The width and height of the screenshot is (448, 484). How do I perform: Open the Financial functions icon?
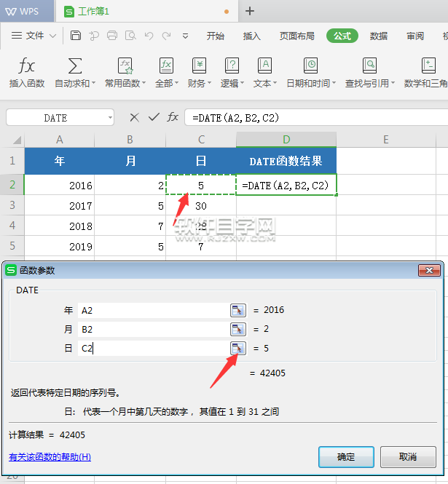coord(200,66)
